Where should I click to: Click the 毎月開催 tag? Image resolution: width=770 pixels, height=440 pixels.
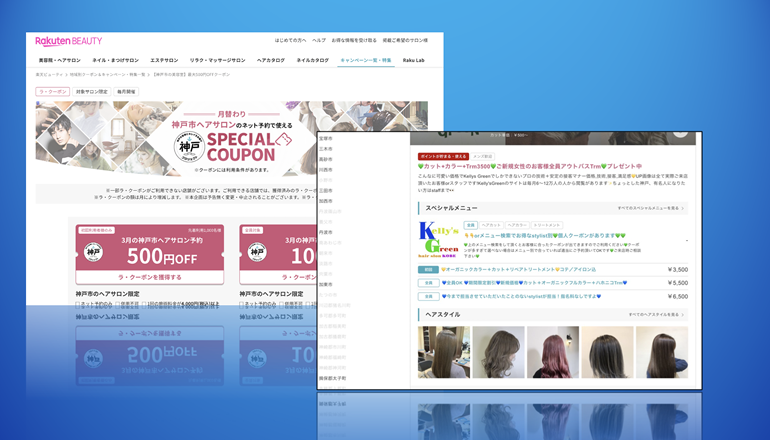click(x=126, y=91)
